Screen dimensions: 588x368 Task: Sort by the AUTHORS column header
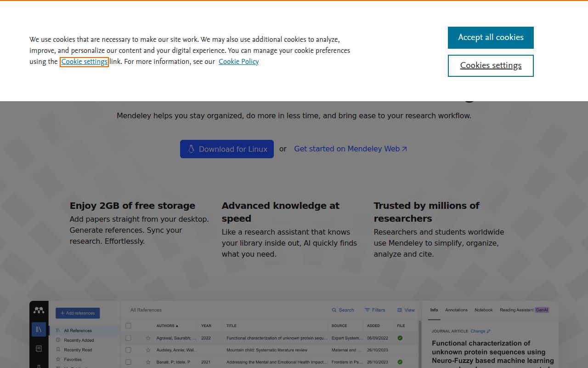(167, 326)
